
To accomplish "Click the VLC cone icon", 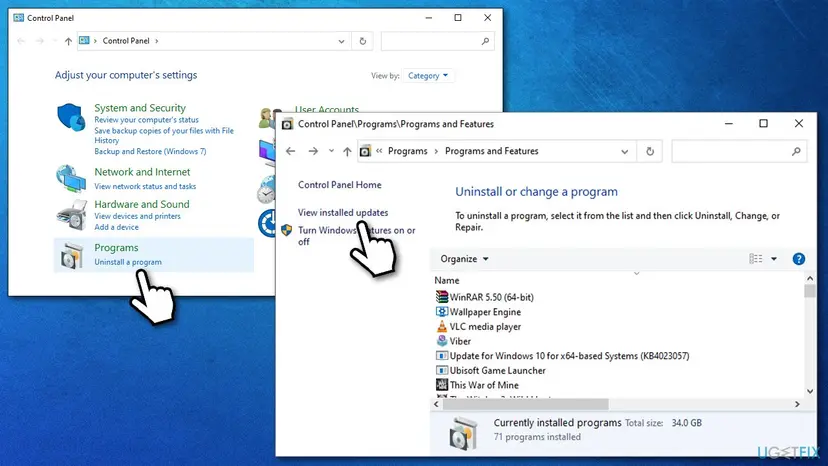I will (441, 327).
